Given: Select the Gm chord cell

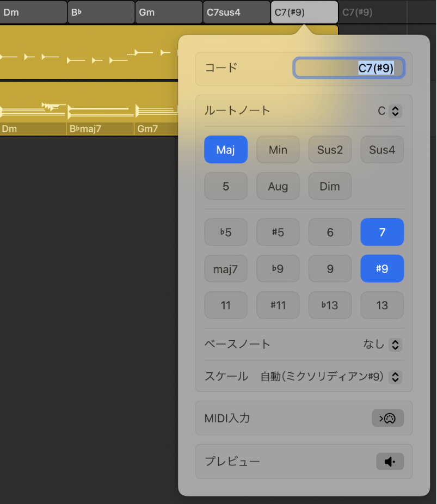Looking at the screenshot, I should point(168,11).
